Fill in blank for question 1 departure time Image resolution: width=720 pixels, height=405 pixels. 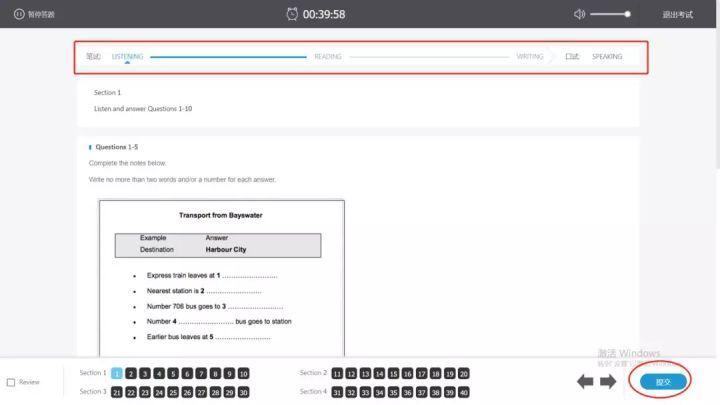(x=249, y=276)
